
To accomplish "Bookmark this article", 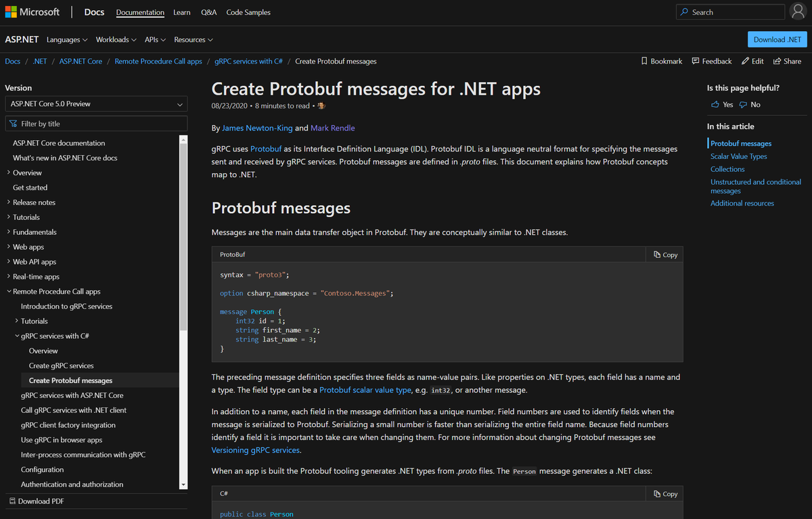I will (660, 61).
